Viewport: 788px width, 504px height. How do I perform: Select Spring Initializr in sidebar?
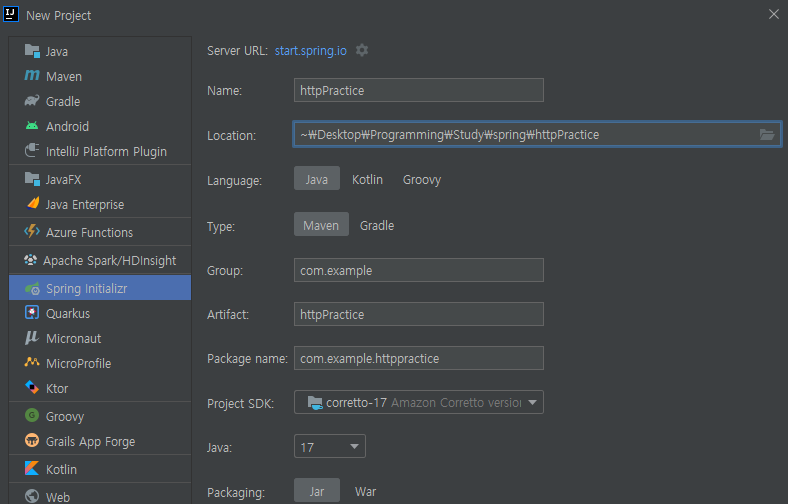100,287
